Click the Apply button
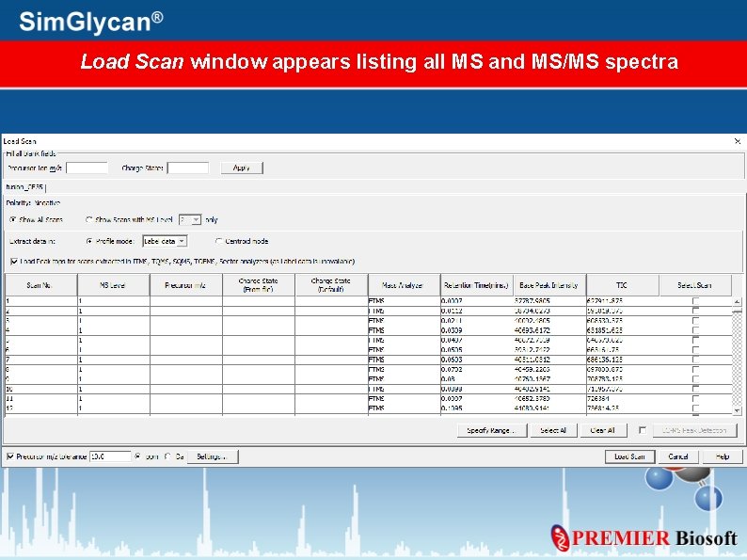This screenshot has height=560, width=747. (x=242, y=168)
